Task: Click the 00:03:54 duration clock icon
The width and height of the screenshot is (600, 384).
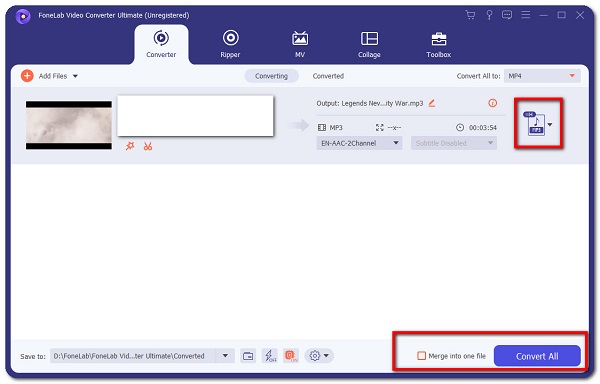Action: point(460,127)
